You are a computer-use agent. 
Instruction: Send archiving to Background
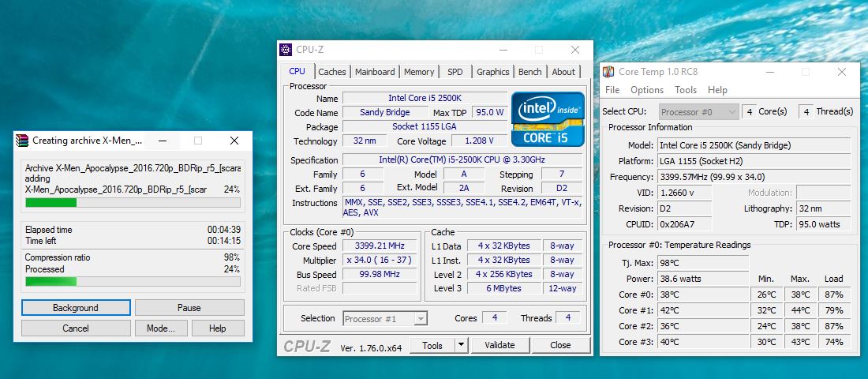pos(76,308)
